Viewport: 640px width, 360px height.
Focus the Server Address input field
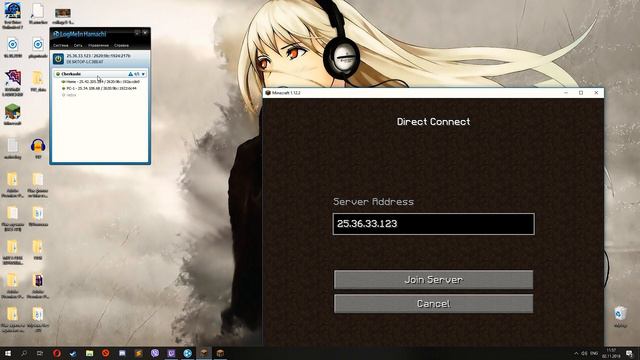433,224
